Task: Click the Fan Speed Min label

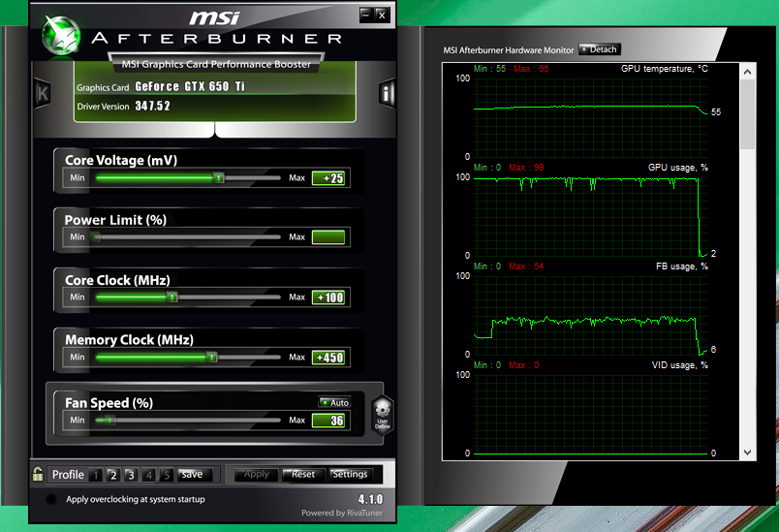Action: click(77, 421)
